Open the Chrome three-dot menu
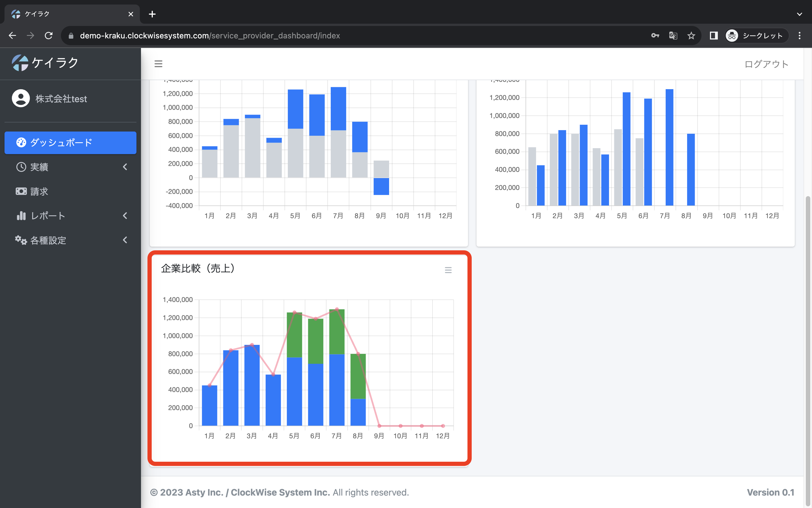 (800, 36)
